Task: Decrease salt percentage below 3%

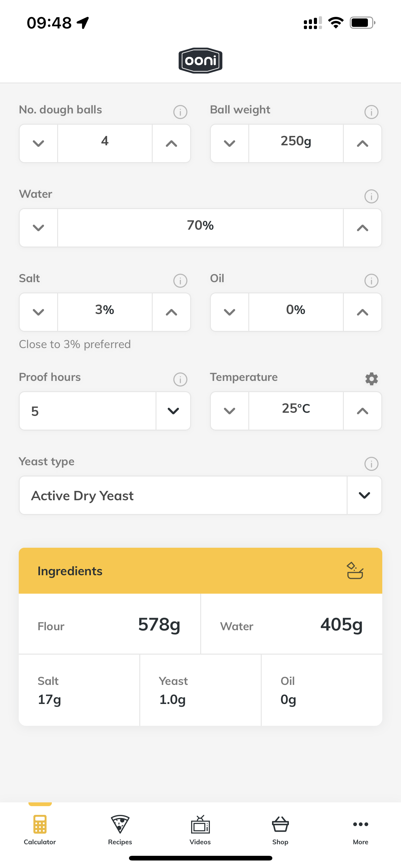Action: pos(38,312)
